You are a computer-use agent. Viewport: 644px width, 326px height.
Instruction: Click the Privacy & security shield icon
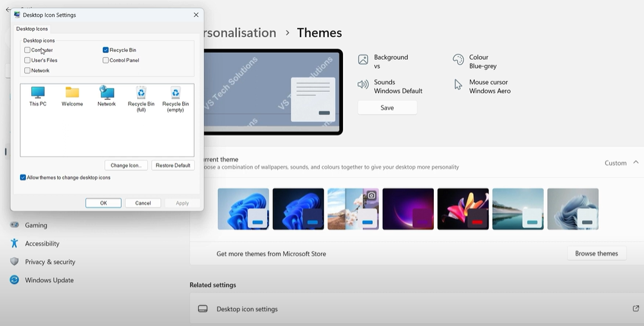(15, 261)
